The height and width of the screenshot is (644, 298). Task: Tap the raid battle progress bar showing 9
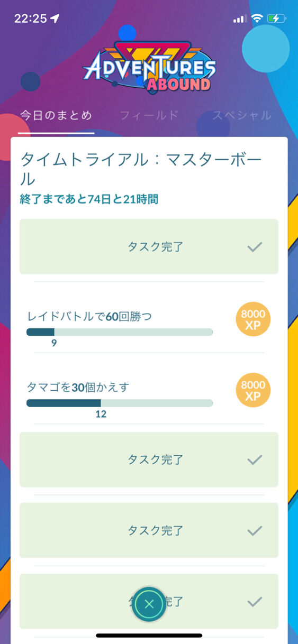point(120,332)
